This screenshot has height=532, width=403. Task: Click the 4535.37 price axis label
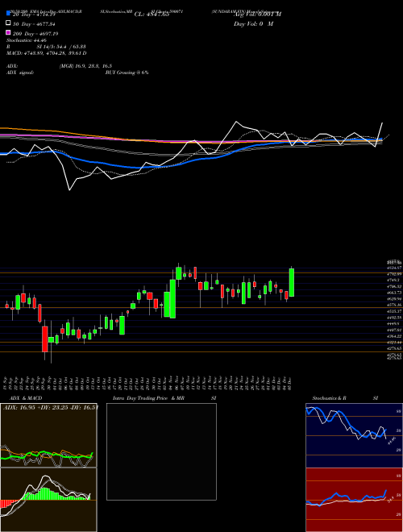pos(394,311)
